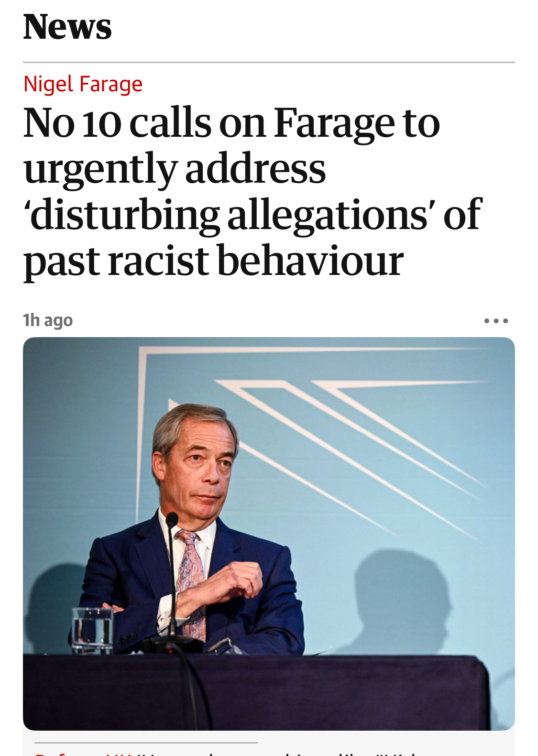Tap the article photo of Farage
Image resolution: width=538 pixels, height=756 pixels.
click(x=269, y=534)
